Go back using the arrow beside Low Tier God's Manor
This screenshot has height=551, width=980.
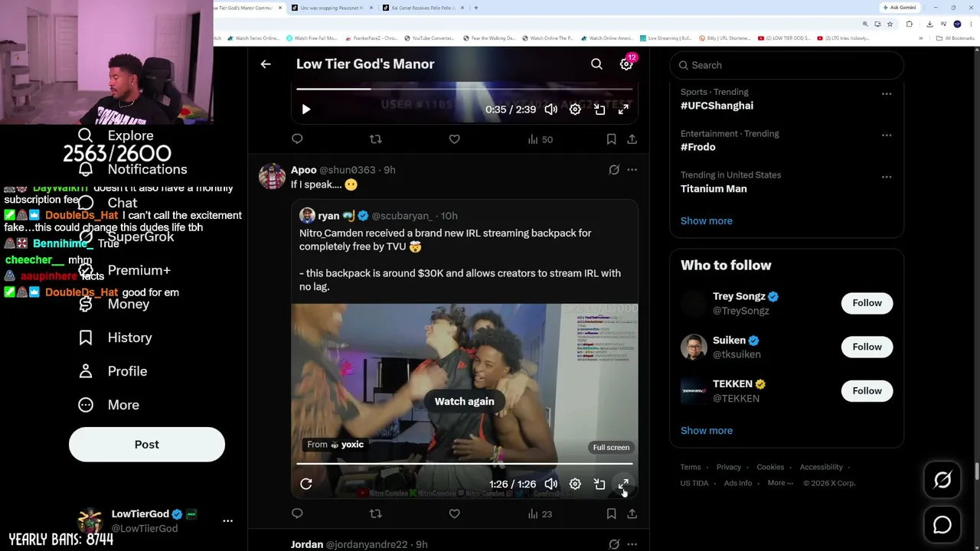click(266, 64)
